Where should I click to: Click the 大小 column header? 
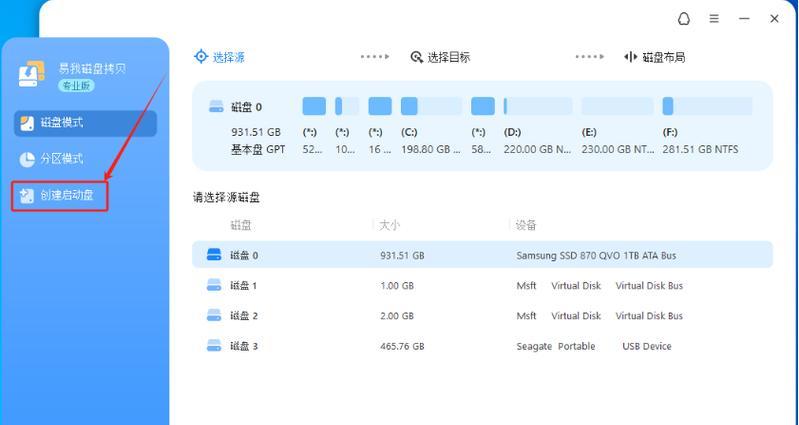[x=389, y=225]
